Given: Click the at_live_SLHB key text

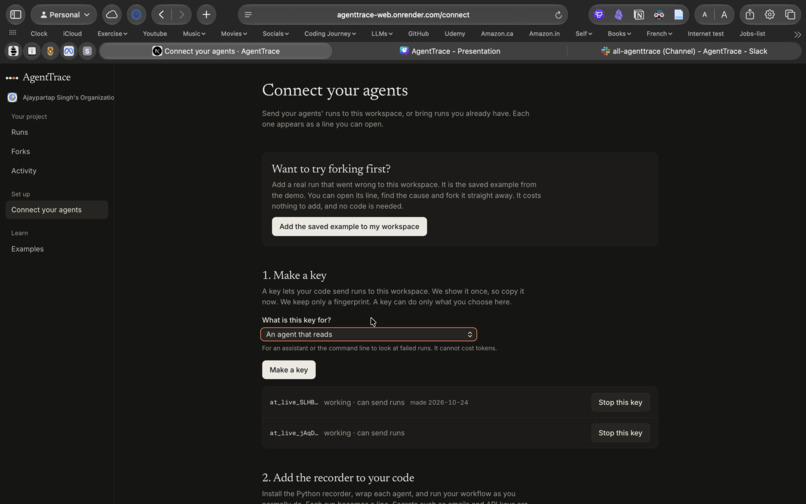Looking at the screenshot, I should pos(294,402).
